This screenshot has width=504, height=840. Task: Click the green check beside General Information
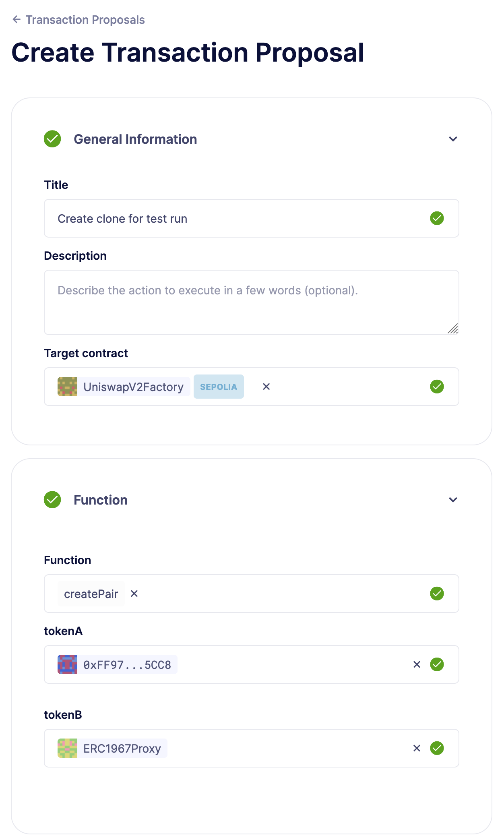[52, 139]
